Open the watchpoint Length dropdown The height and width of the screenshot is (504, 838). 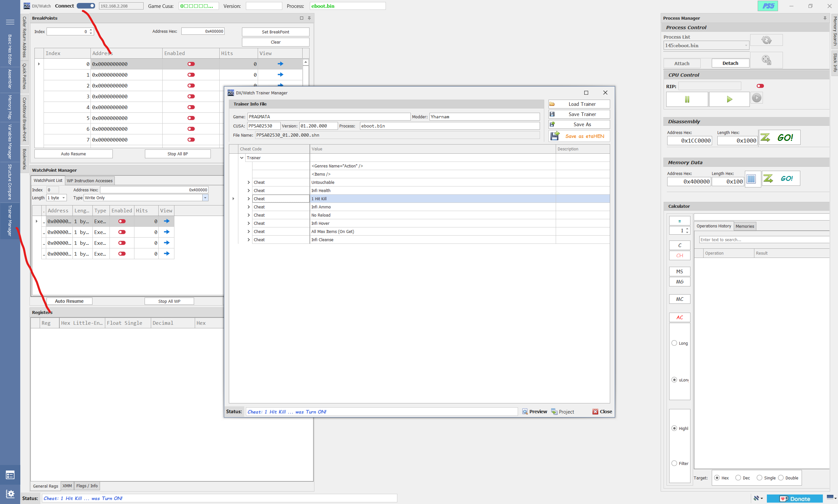point(64,198)
